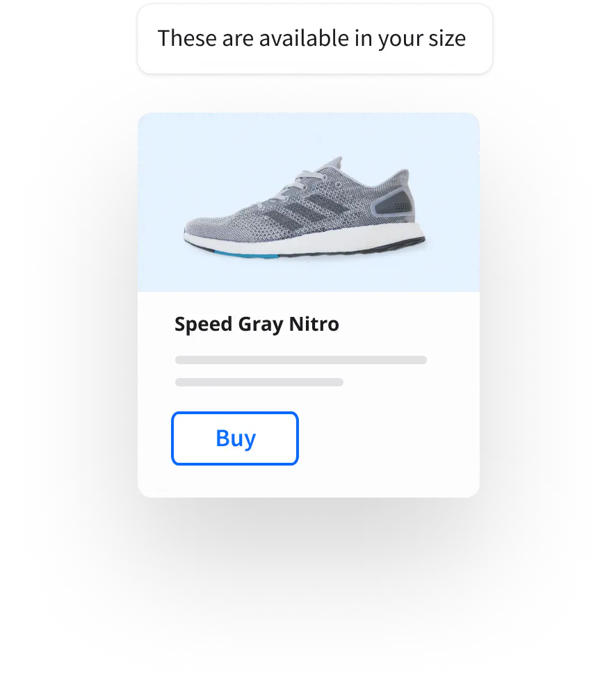This screenshot has height=697, width=616.
Task: Click the 'These are available in your size' message
Action: pos(315,39)
